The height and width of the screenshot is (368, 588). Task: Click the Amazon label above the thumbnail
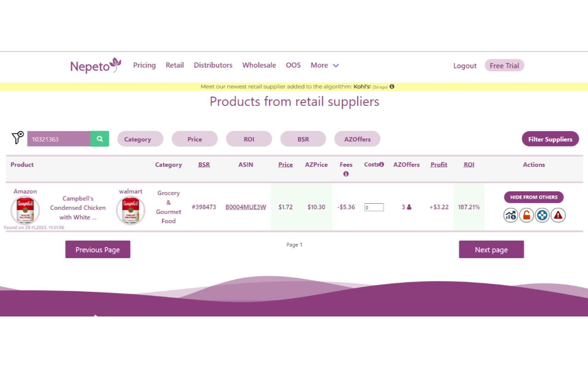coord(25,191)
